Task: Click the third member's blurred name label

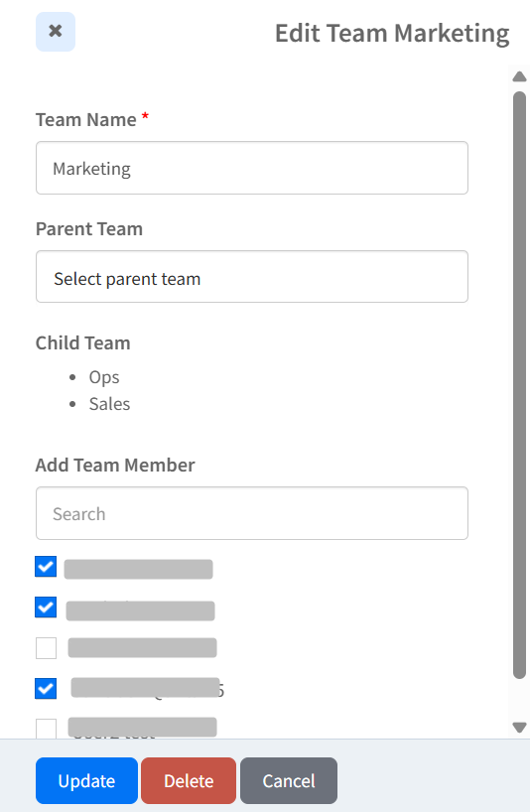Action: [x=142, y=648]
